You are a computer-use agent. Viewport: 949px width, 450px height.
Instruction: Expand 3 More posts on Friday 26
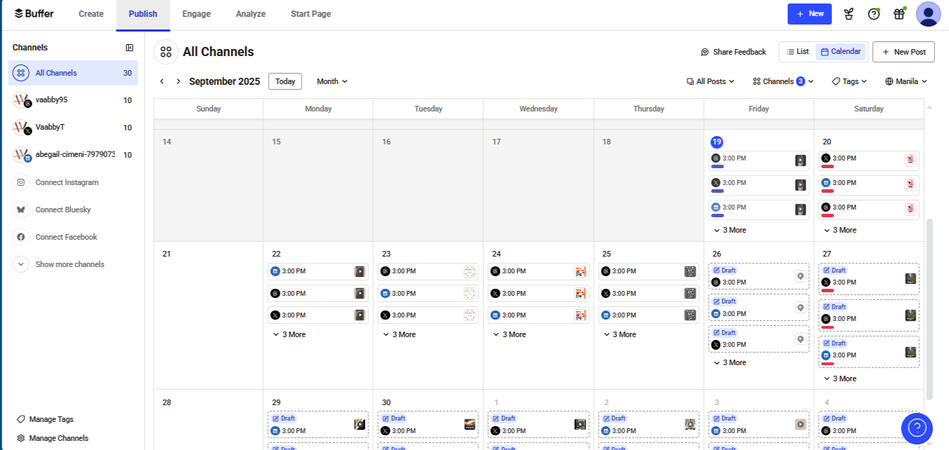(729, 363)
